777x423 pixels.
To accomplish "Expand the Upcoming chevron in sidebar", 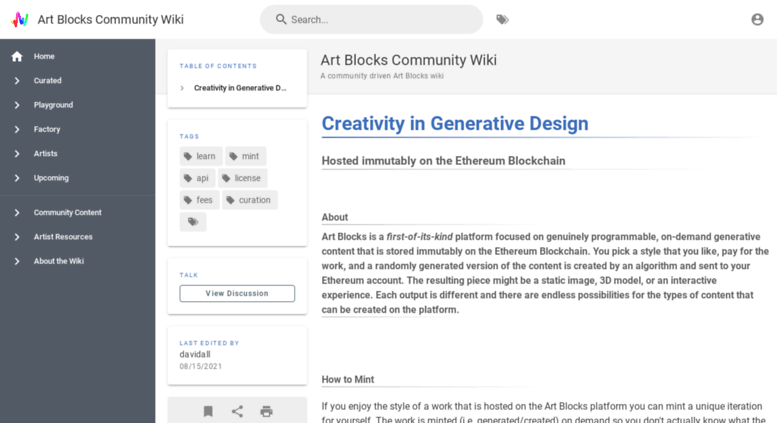I will 17,178.
